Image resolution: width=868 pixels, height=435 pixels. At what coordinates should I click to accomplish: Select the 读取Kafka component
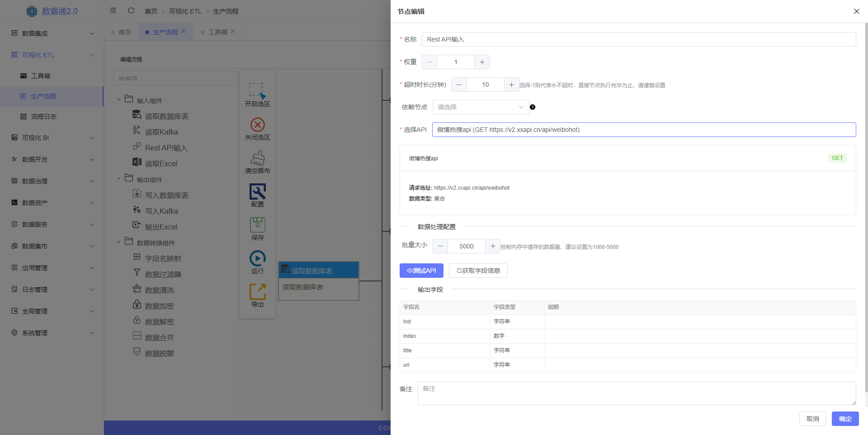pyautogui.click(x=156, y=132)
